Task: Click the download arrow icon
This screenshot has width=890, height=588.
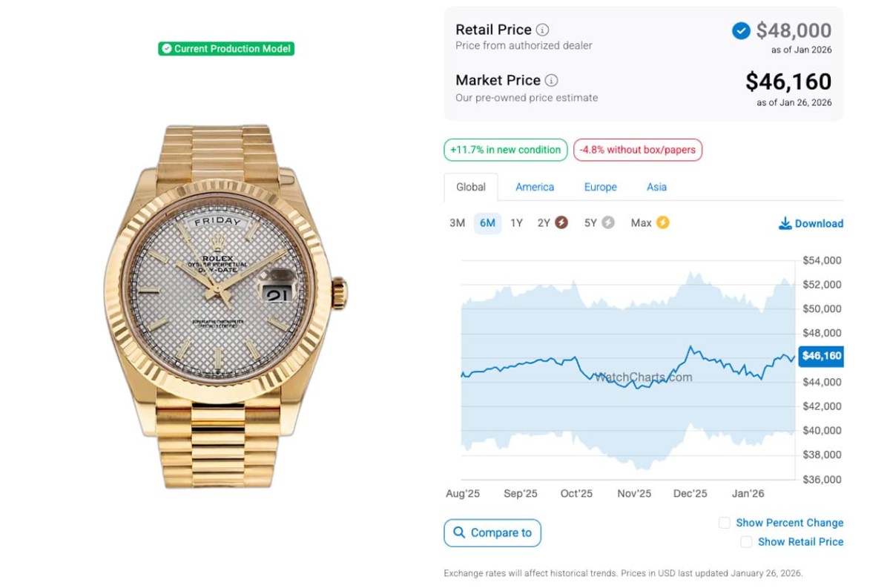Action: (785, 223)
